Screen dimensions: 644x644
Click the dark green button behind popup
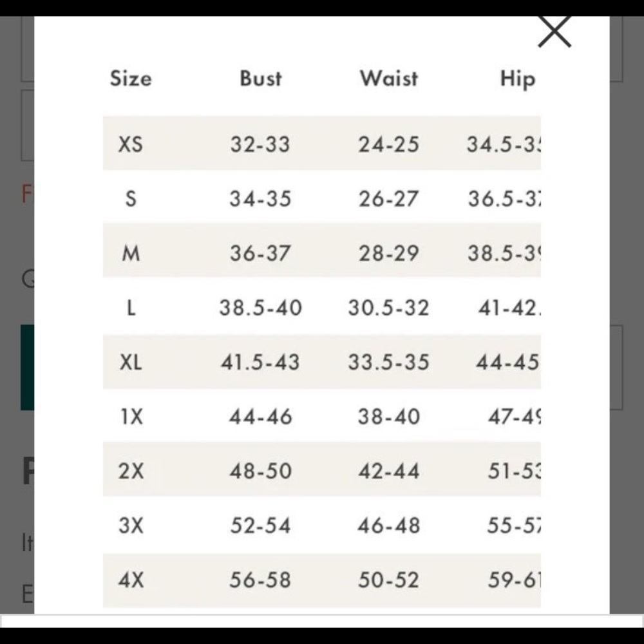coord(26,367)
